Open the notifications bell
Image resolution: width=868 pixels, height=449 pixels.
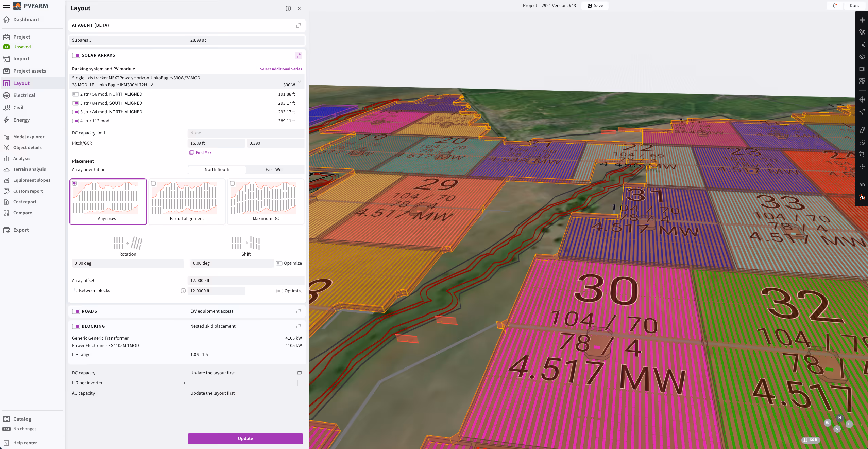click(835, 6)
